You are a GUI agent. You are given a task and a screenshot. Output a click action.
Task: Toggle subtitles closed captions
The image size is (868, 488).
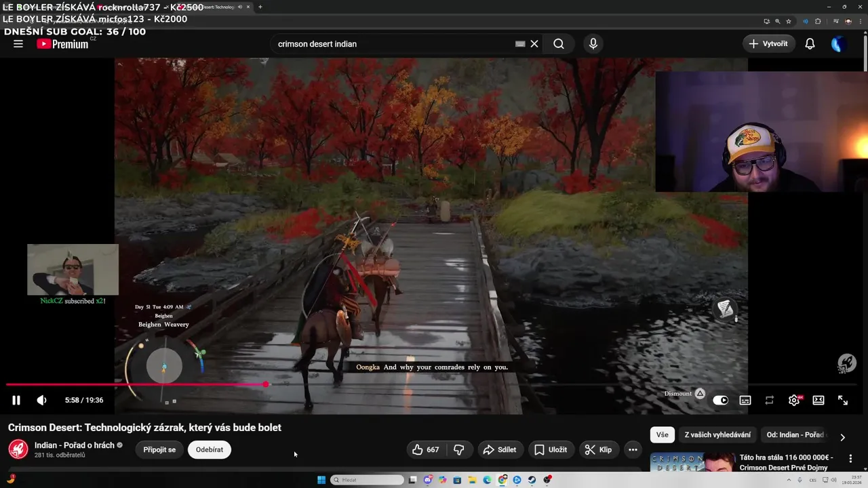tap(745, 401)
